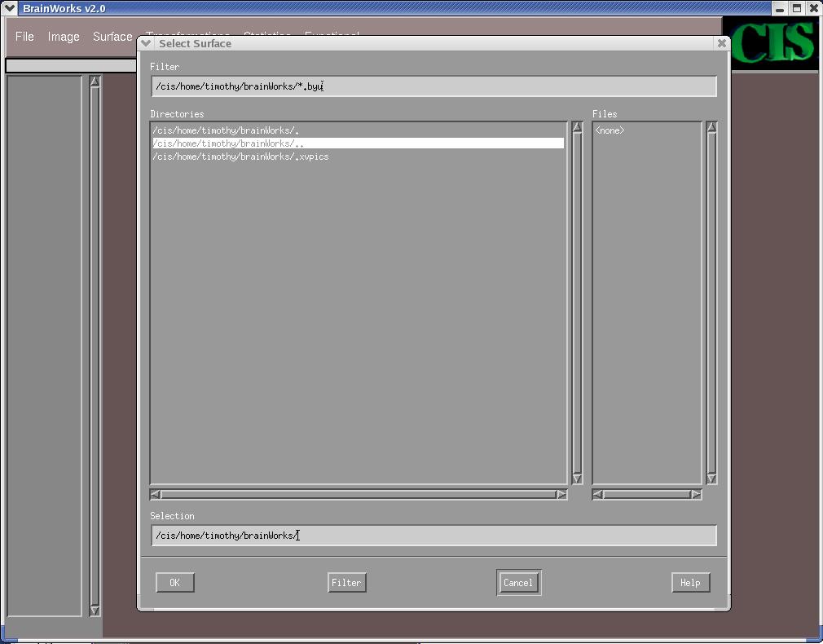Click main window left panel scroll up arrow
823x644 pixels.
click(x=95, y=82)
